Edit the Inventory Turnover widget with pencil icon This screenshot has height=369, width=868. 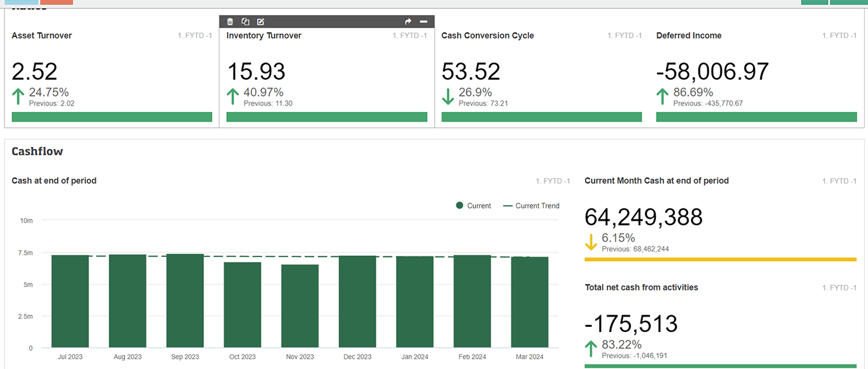pos(260,21)
